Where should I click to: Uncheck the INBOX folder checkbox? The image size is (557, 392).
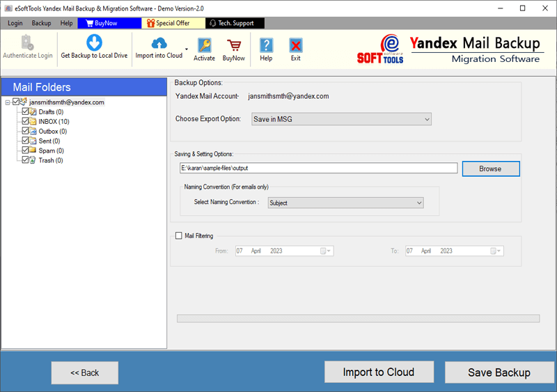pos(25,121)
